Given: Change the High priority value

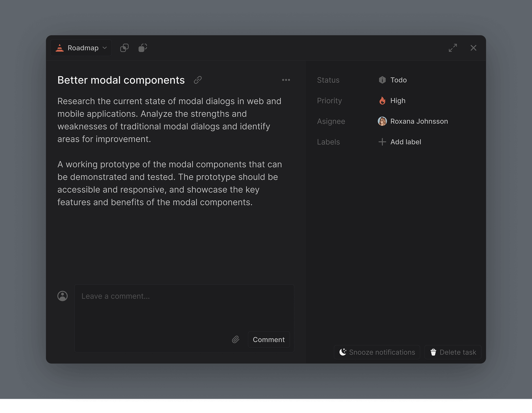Looking at the screenshot, I should tap(392, 101).
